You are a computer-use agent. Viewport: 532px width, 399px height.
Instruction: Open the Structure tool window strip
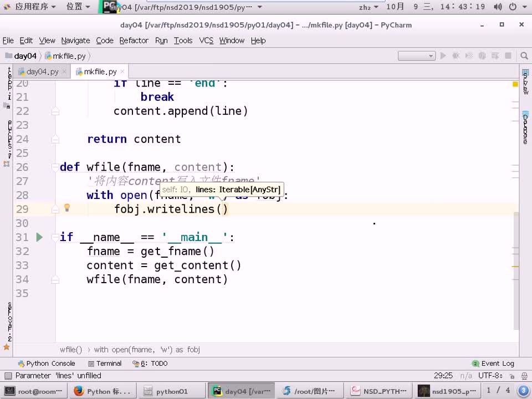[7, 142]
